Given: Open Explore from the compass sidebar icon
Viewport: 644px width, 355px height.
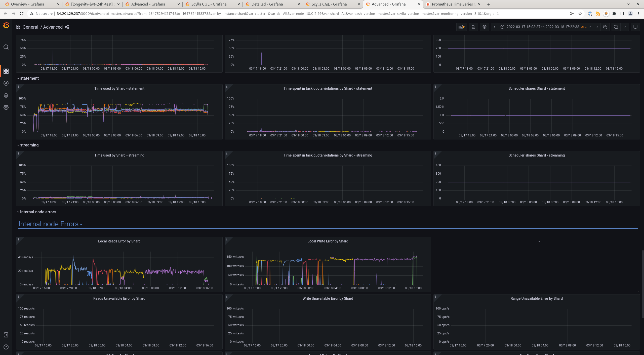Looking at the screenshot, I should click(x=6, y=83).
